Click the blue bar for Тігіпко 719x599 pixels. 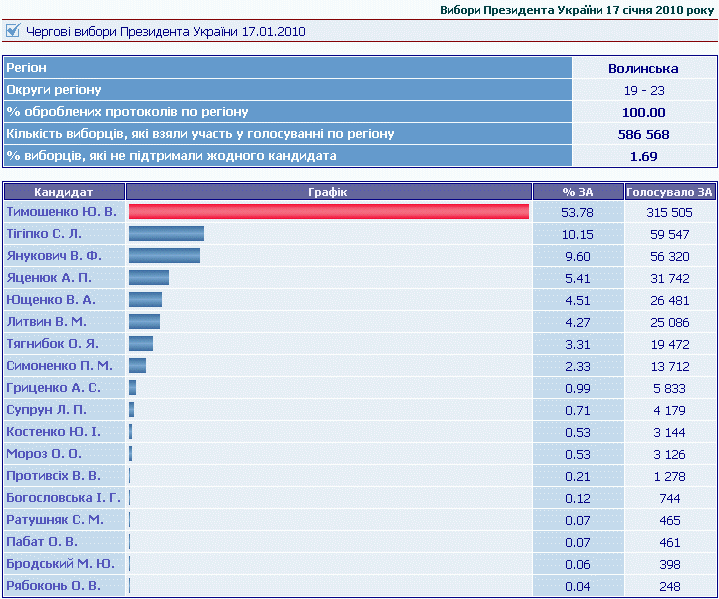click(x=166, y=234)
